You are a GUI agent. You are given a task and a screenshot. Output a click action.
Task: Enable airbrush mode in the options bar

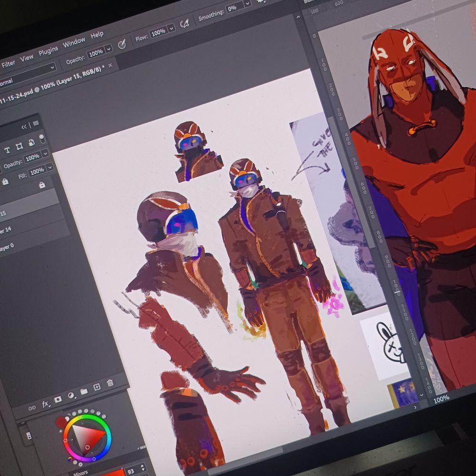click(185, 23)
